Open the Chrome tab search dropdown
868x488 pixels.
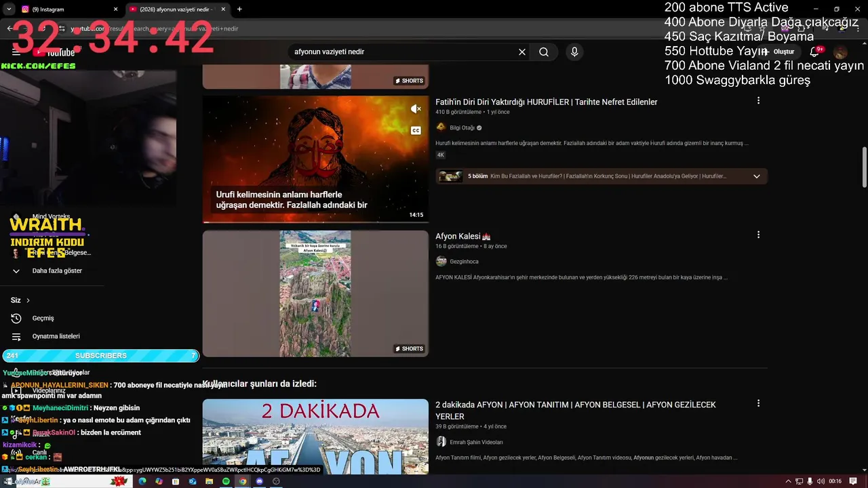tap(9, 9)
